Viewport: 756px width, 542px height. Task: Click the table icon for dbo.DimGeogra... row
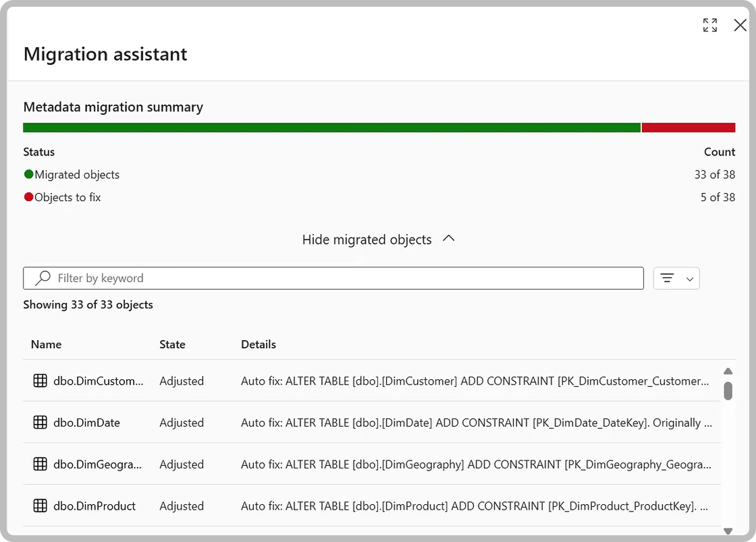point(40,464)
